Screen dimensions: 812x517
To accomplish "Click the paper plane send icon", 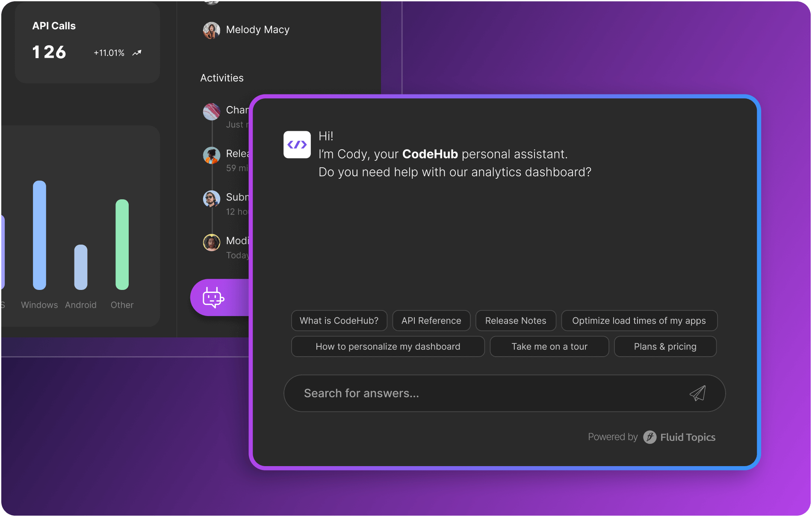I will [x=697, y=393].
